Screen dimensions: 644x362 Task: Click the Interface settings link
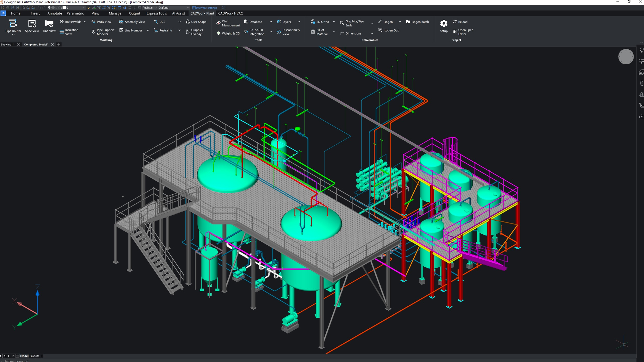[206, 8]
